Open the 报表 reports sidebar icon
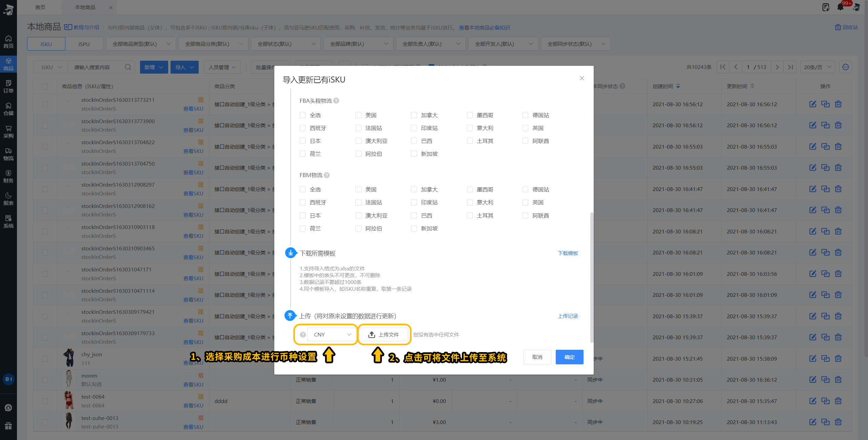Image resolution: width=868 pixels, height=440 pixels. tap(8, 199)
